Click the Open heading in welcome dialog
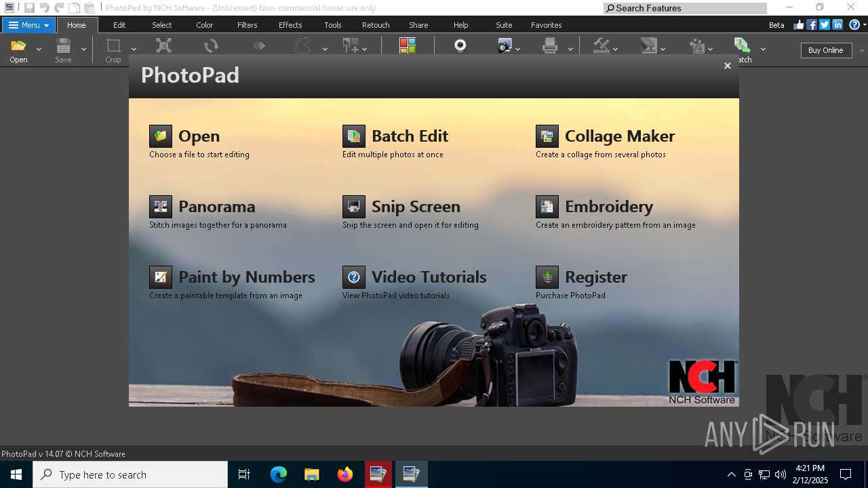The height and width of the screenshot is (488, 868). pos(199,136)
